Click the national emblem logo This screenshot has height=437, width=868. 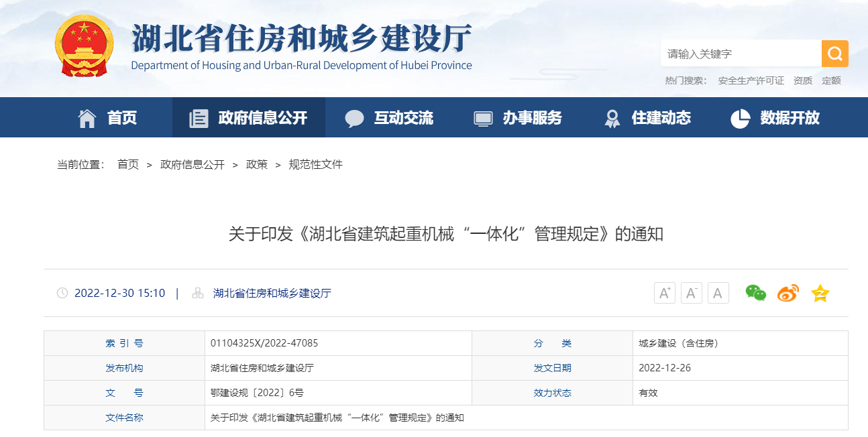85,46
